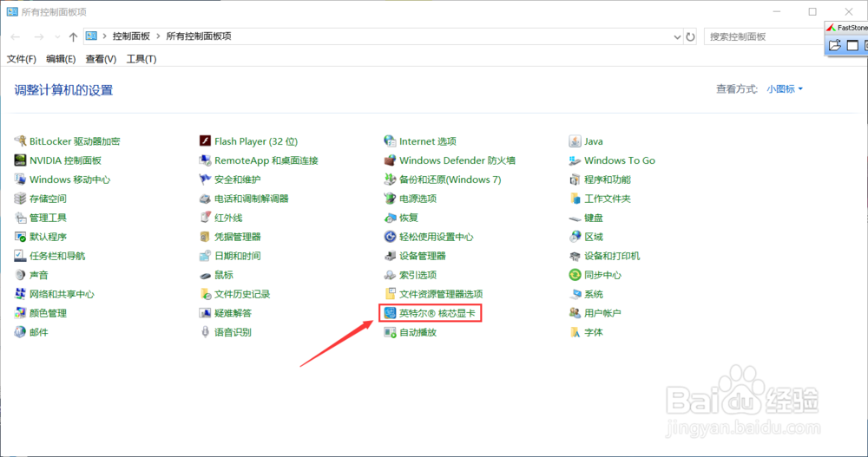Screen dimensions: 868x457
Task: Click the 字体 icon
Action: pos(575,332)
